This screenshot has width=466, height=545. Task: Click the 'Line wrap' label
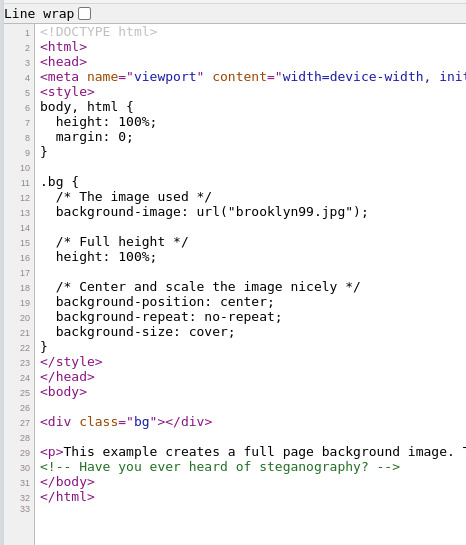coord(39,14)
